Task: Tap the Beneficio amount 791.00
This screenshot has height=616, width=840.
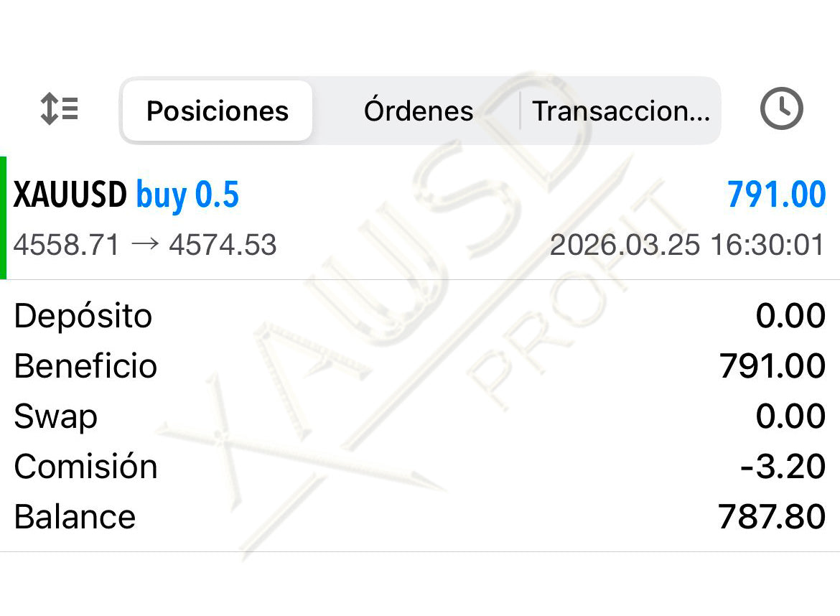Action: coord(773,366)
